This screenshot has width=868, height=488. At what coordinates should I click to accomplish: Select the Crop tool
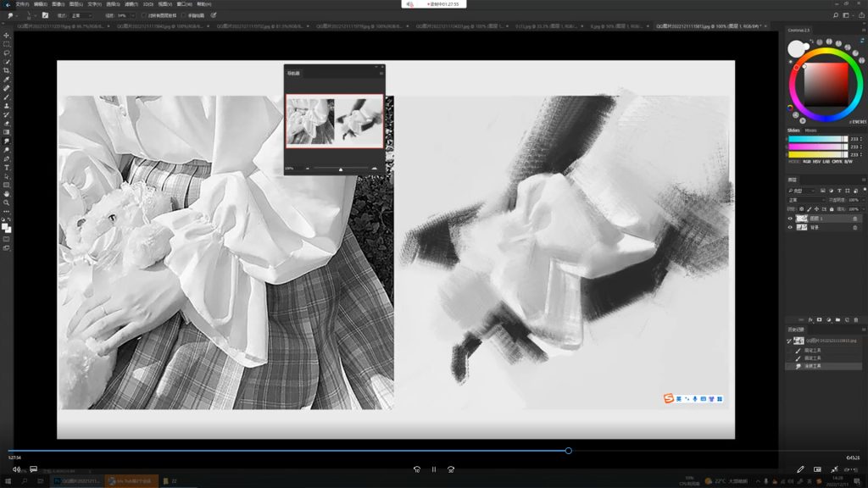[7, 70]
